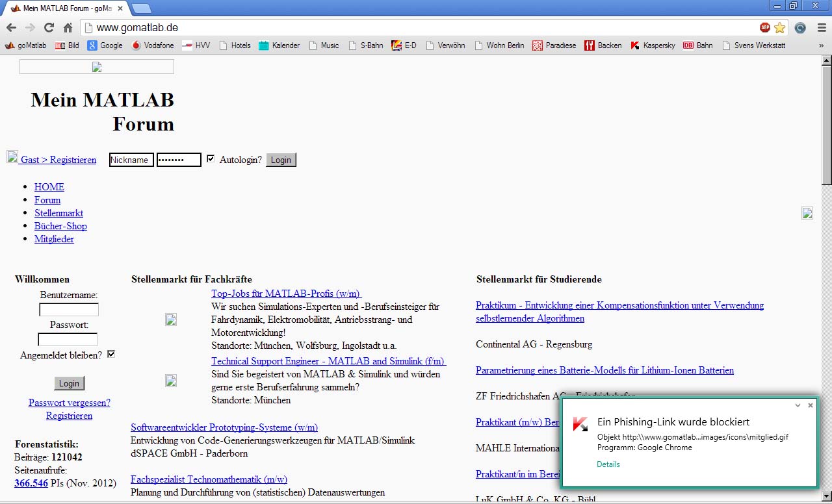Click the Benutzername input field
Image resolution: width=832 pixels, height=504 pixels.
[x=69, y=310]
